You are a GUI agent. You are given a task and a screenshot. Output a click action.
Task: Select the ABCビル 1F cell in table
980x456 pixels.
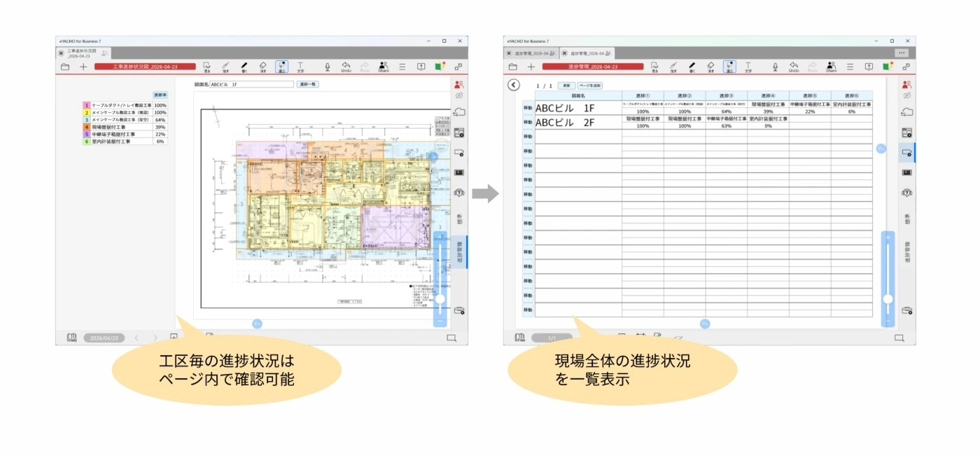point(578,108)
